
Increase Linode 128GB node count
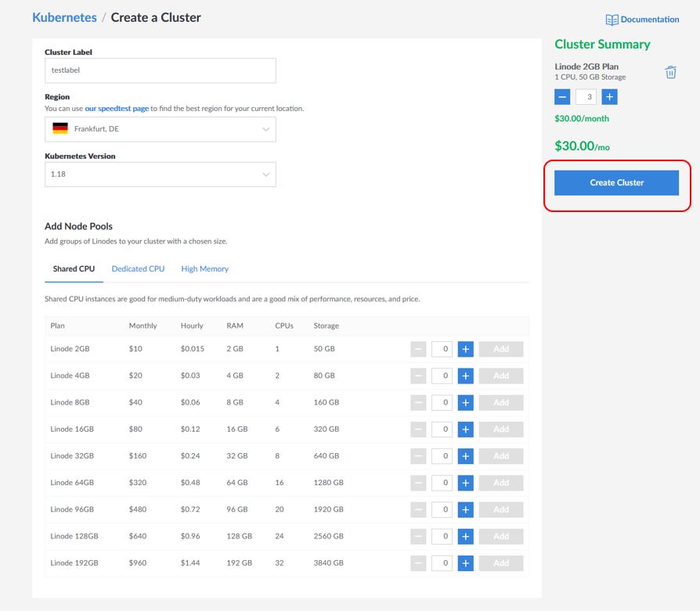pyautogui.click(x=466, y=537)
